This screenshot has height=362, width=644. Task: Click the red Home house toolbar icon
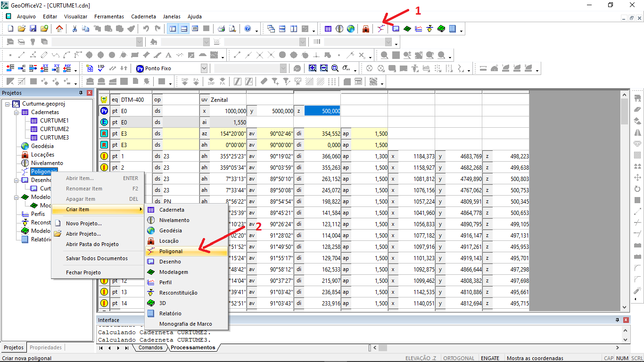(x=59, y=29)
